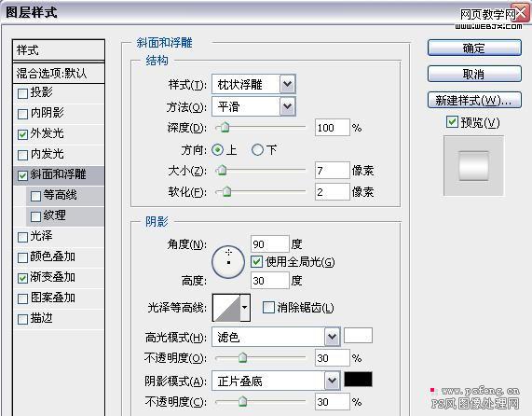Tick the 纹理 texture checkbox

tap(35, 216)
